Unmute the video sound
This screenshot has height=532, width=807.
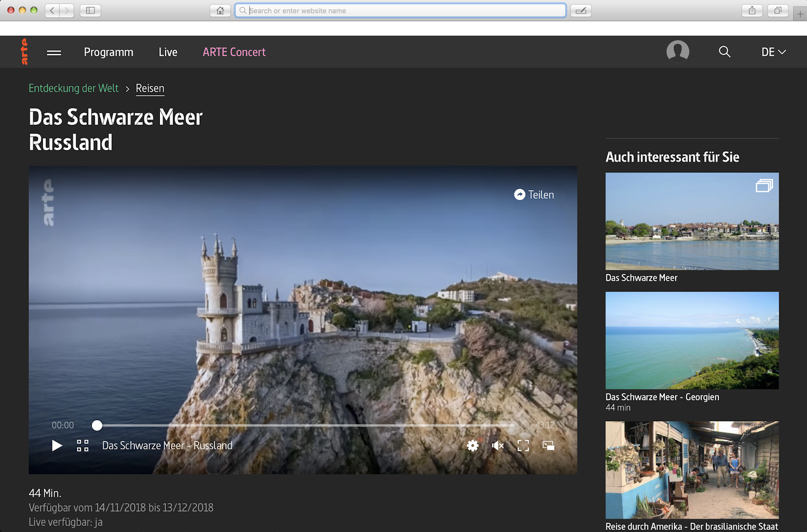tap(498, 445)
